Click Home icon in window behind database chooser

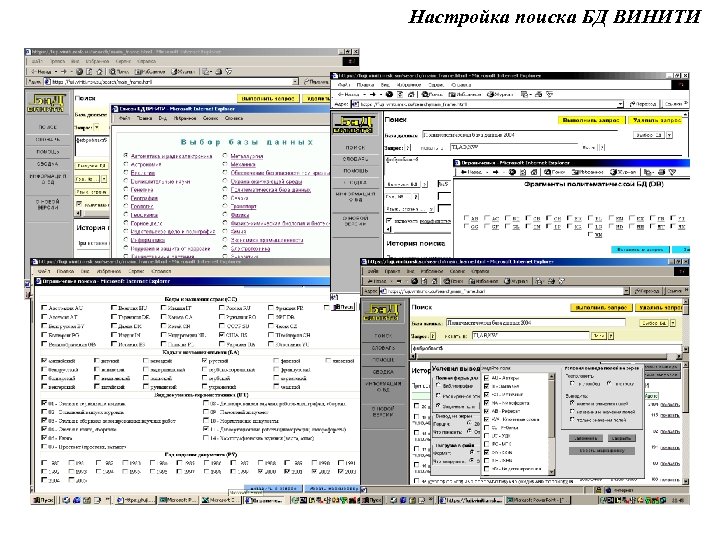click(100, 72)
